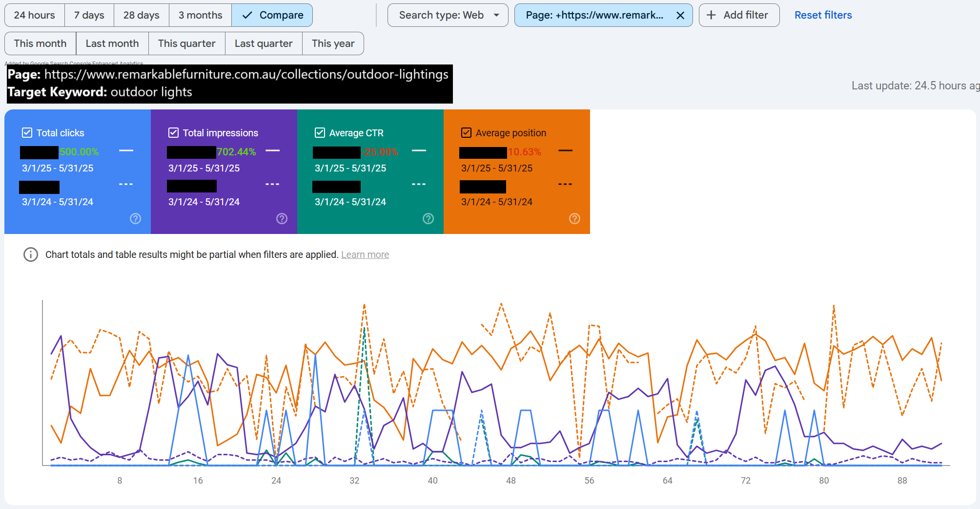Image resolution: width=980 pixels, height=509 pixels.
Task: Remove the Page filter with X icon
Action: [x=680, y=16]
